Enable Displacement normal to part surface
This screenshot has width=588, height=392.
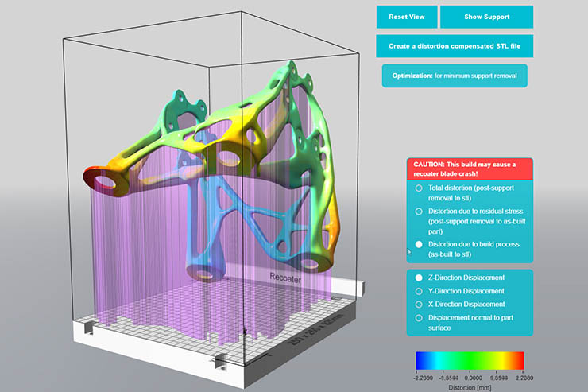pyautogui.click(x=418, y=318)
